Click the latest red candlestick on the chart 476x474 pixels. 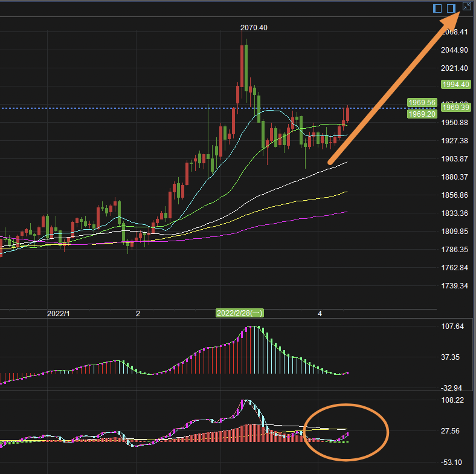[x=347, y=114]
